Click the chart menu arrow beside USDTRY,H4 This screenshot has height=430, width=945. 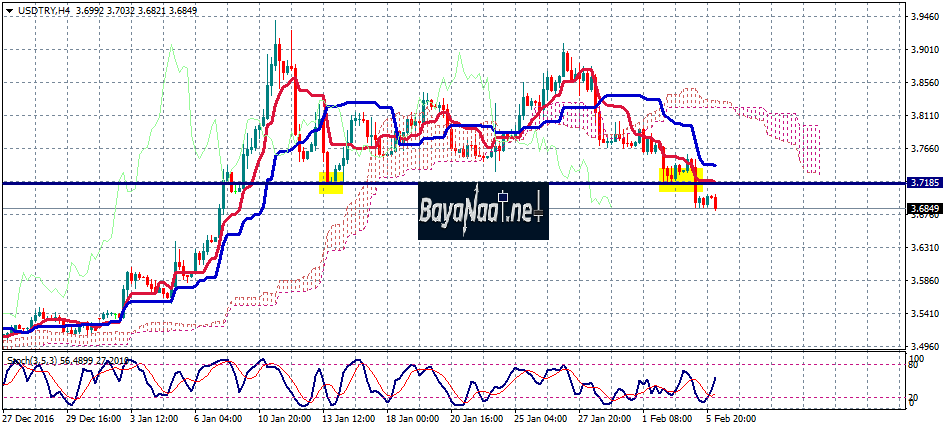click(8, 11)
